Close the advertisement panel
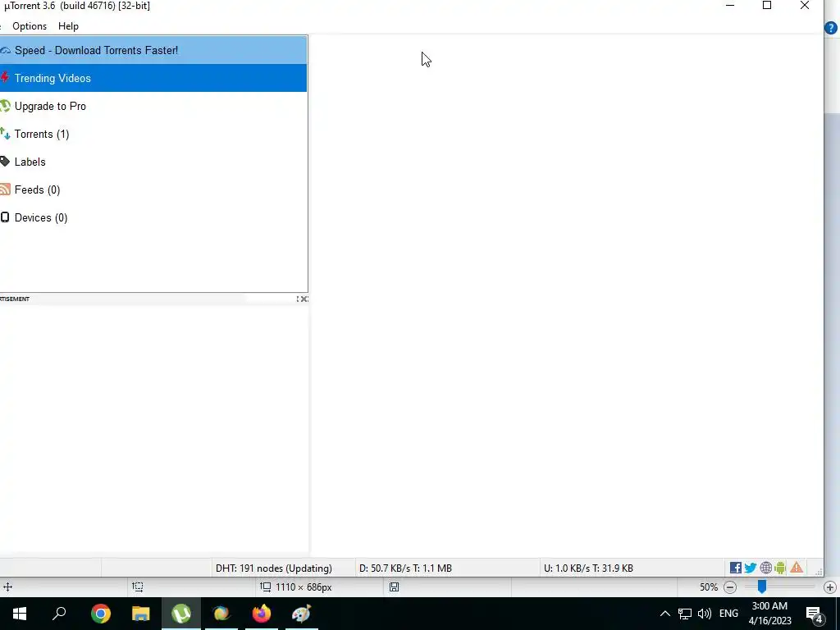The image size is (840, 630). point(304,299)
